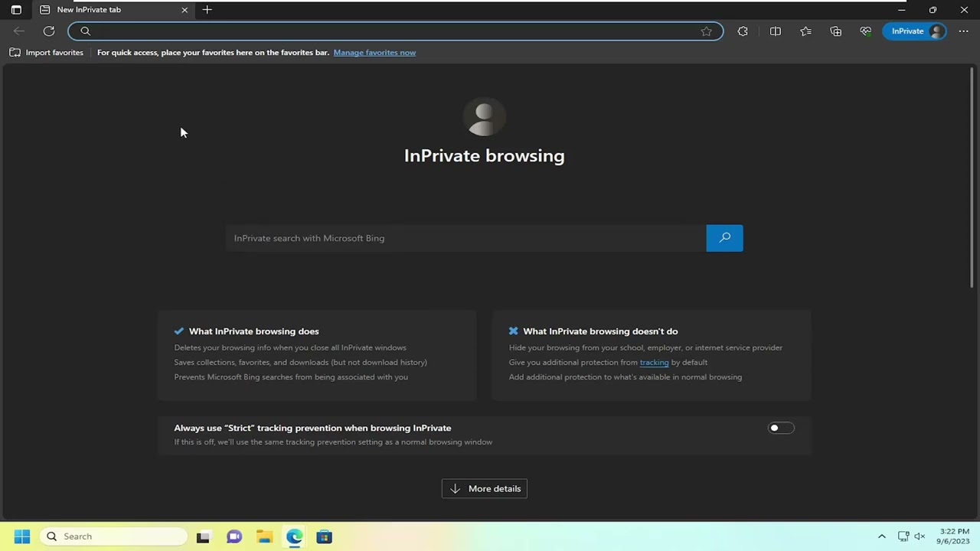Click 'What InPrivate browsing does' heading
The height and width of the screenshot is (551, 980).
click(253, 331)
